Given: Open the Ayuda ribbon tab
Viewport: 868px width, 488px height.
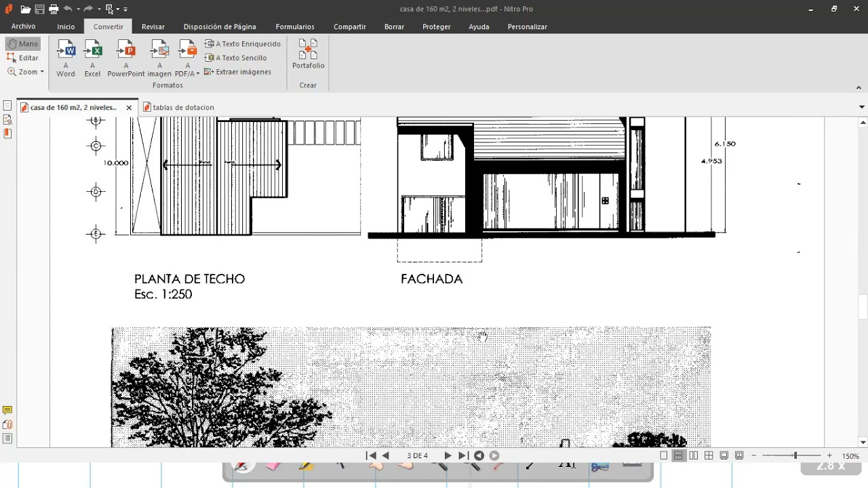Looking at the screenshot, I should pos(479,26).
